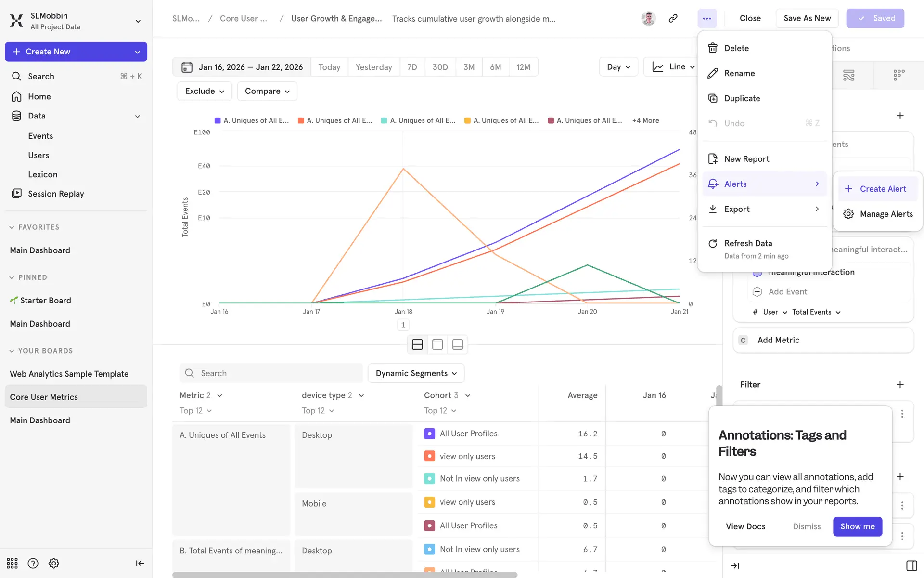Screen dimensions: 924x578
Task: Click the Show me button
Action: [x=857, y=526]
